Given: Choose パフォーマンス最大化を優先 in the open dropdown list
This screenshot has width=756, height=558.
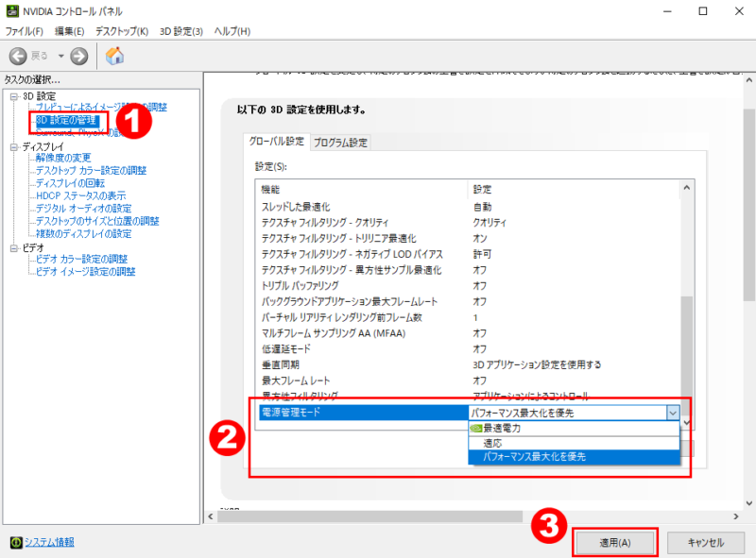Looking at the screenshot, I should click(574, 457).
